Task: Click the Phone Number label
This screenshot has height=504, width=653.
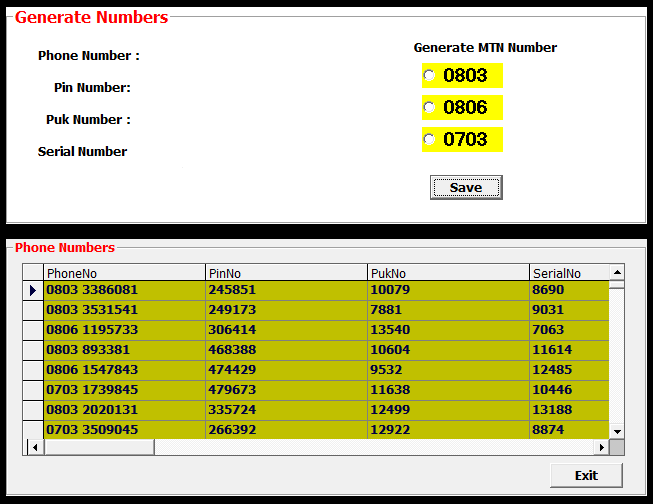Action: coord(89,55)
